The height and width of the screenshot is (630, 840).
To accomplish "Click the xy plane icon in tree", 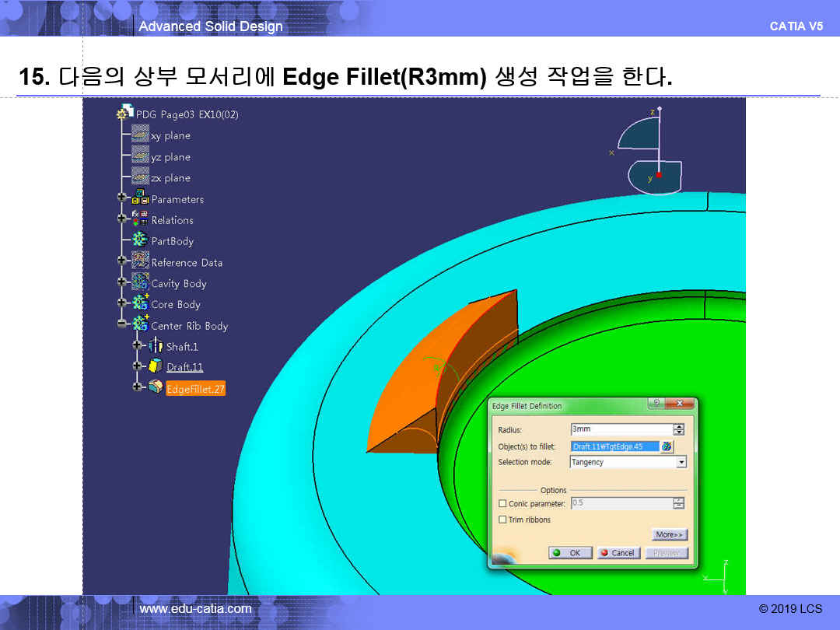I will click(x=140, y=135).
